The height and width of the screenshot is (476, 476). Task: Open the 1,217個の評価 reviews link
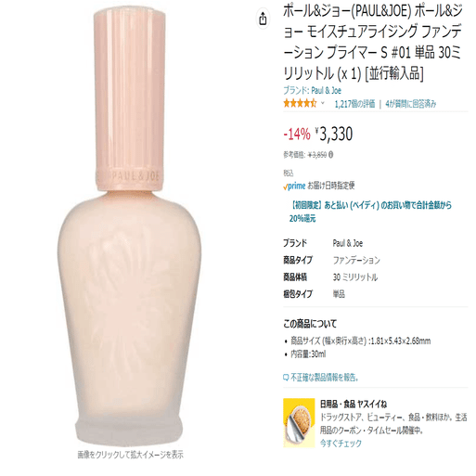(x=355, y=104)
